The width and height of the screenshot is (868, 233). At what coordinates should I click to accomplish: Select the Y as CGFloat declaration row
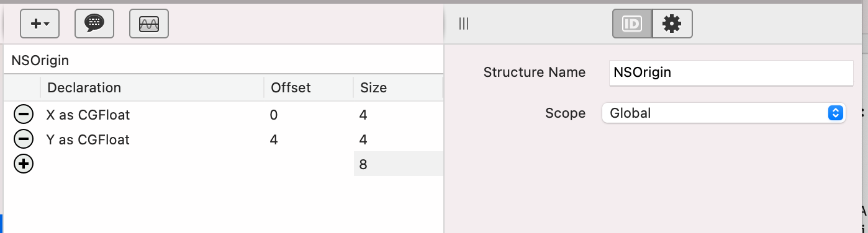tap(223, 139)
